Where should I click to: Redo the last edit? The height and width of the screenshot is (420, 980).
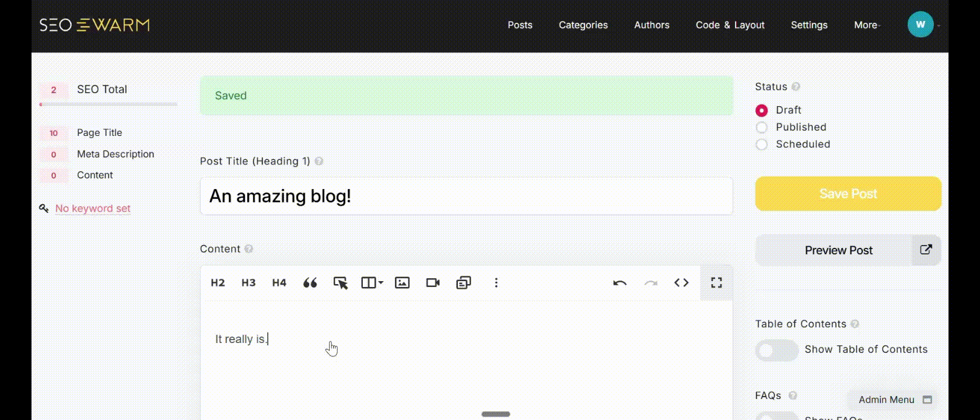[651, 283]
